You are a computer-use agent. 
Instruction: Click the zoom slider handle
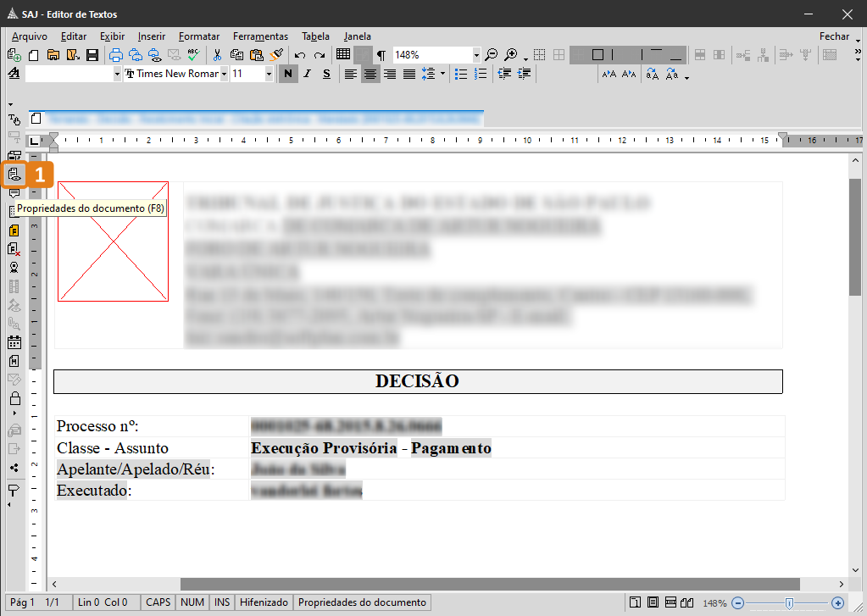point(789,602)
